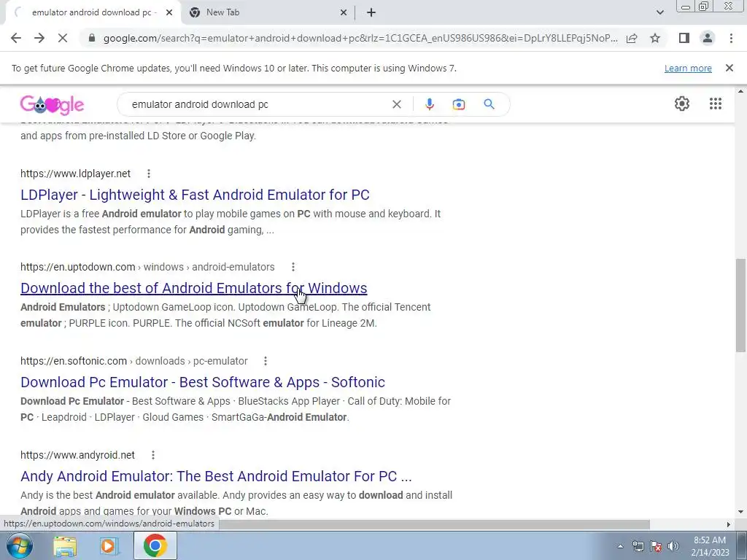Open more options for the softonic.com result
747x560 pixels.
(266, 361)
